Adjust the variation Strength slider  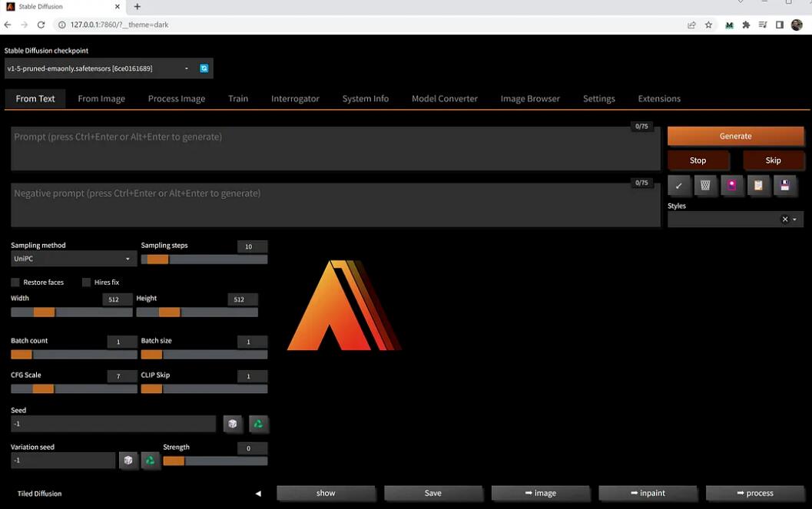click(x=215, y=461)
